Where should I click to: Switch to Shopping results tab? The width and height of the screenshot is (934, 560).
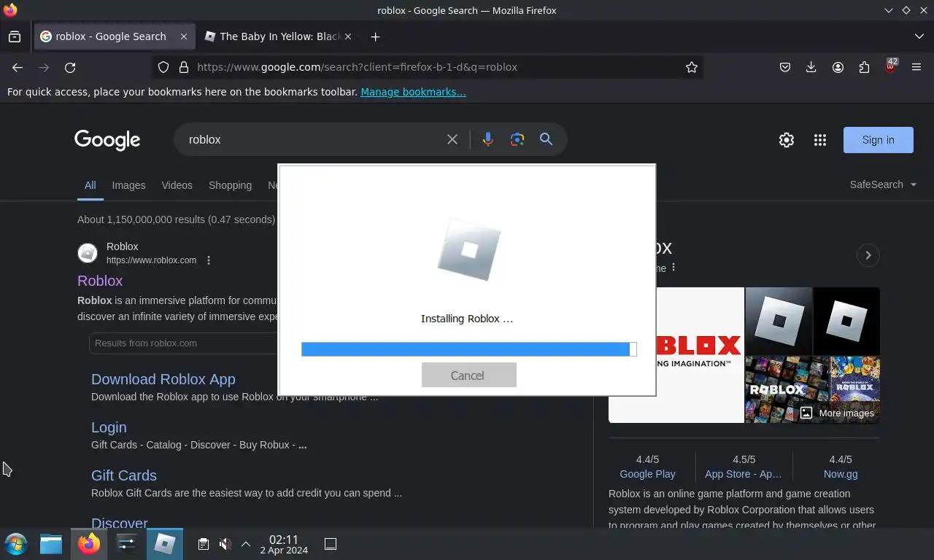point(230,185)
